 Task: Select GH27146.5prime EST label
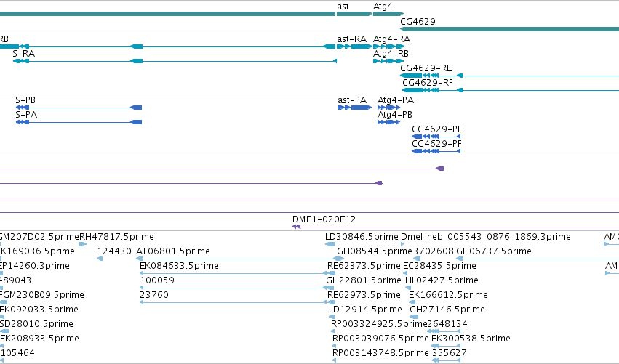pyautogui.click(x=447, y=310)
